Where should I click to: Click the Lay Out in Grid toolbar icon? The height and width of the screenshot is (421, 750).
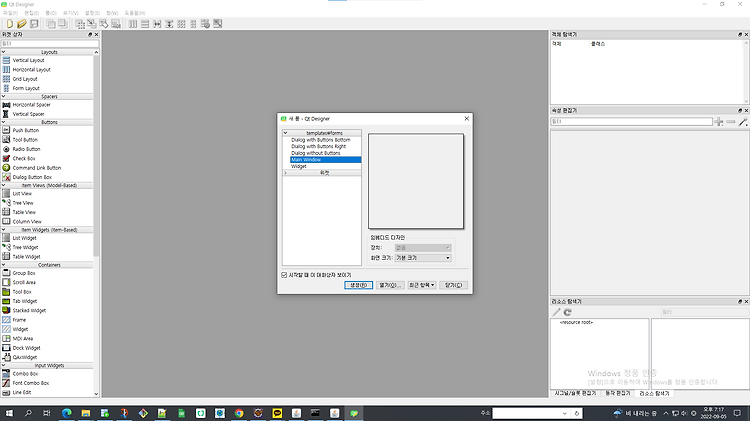click(181, 23)
